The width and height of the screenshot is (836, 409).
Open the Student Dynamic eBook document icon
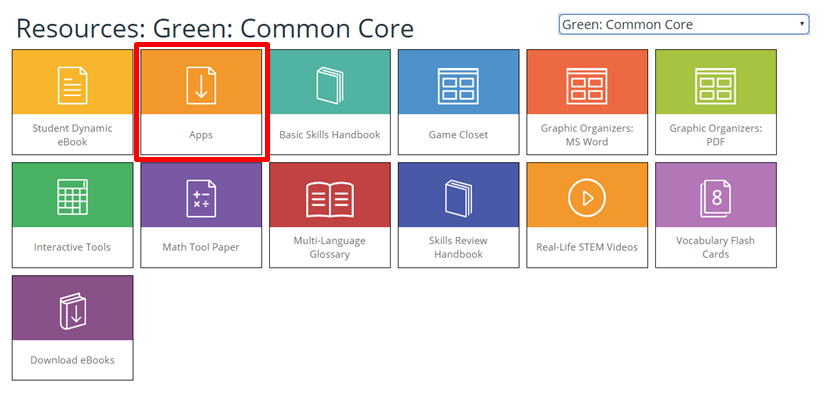pos(72,84)
